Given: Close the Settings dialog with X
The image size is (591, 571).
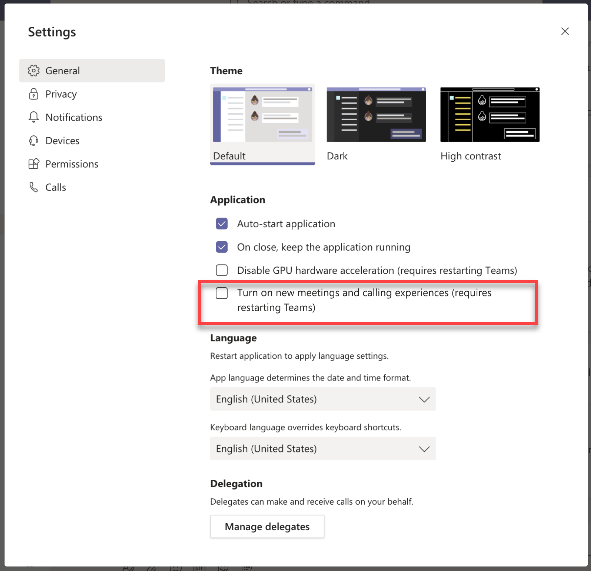Looking at the screenshot, I should click(x=565, y=31).
